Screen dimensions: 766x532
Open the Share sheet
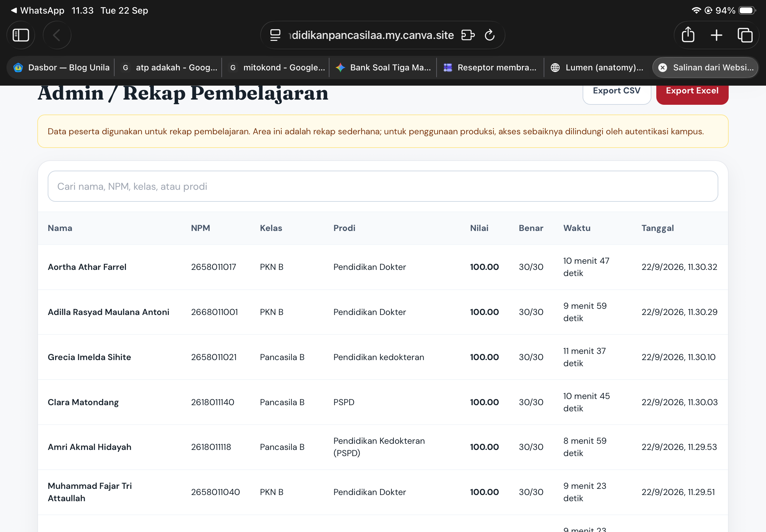[x=688, y=35]
